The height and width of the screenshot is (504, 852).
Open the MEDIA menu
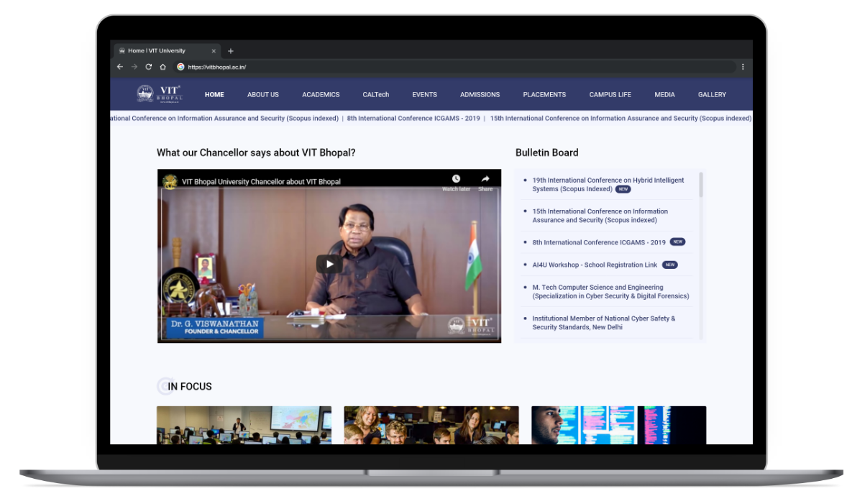click(x=664, y=94)
